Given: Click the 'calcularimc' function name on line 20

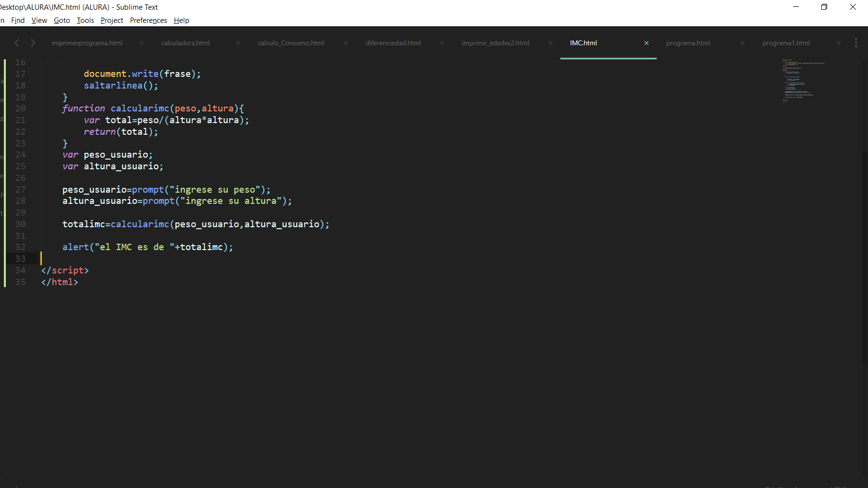Looking at the screenshot, I should point(140,108).
